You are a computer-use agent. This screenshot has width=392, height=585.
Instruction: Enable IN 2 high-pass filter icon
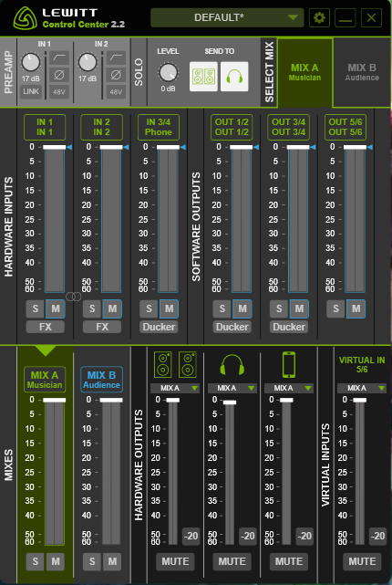116,58
